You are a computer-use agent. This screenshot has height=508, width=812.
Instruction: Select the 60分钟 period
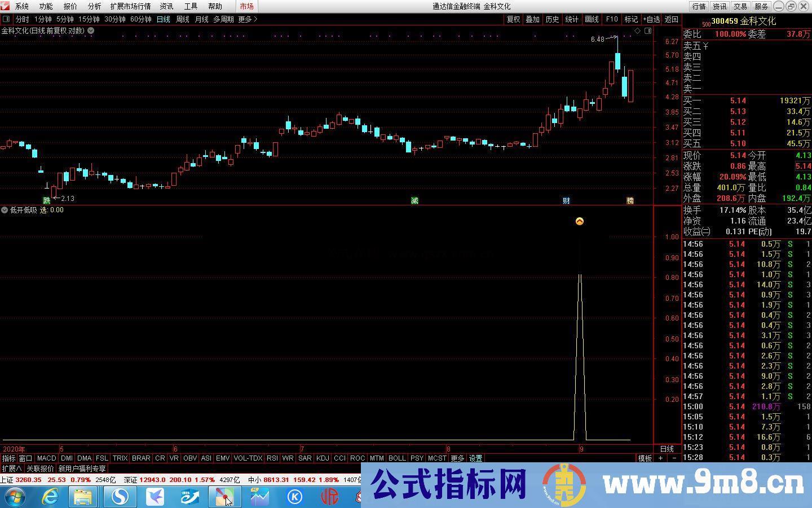pos(141,19)
